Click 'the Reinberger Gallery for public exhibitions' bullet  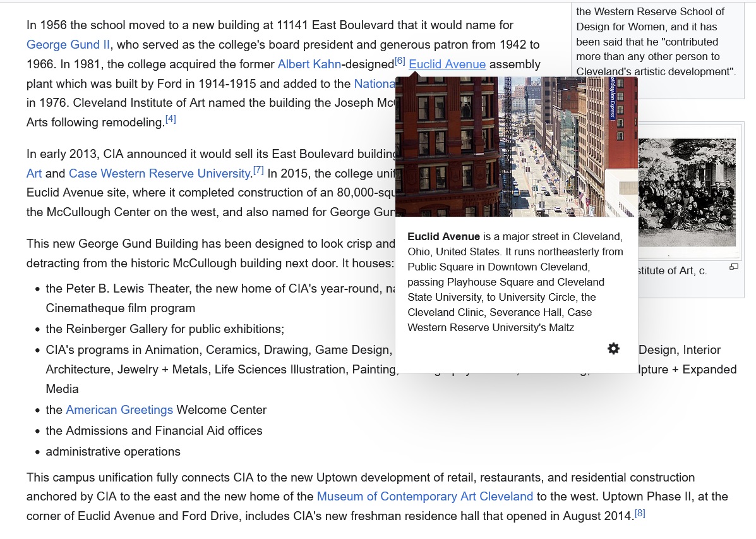(x=165, y=329)
